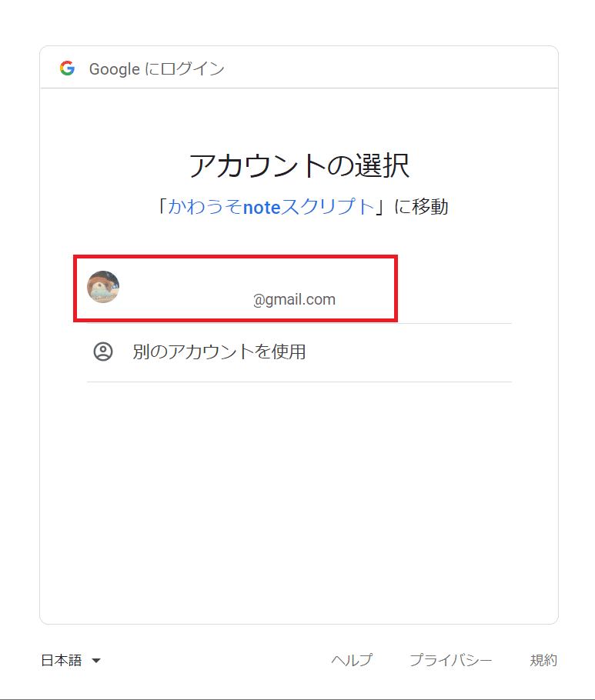Select the account avatar picture
The width and height of the screenshot is (595, 700).
103,287
